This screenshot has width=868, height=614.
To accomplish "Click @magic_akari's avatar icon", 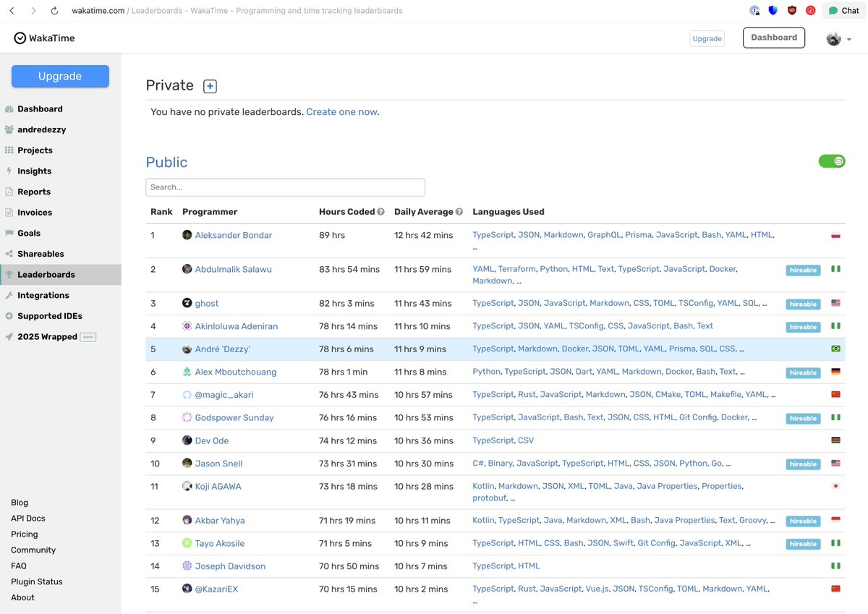I will pyautogui.click(x=187, y=395).
